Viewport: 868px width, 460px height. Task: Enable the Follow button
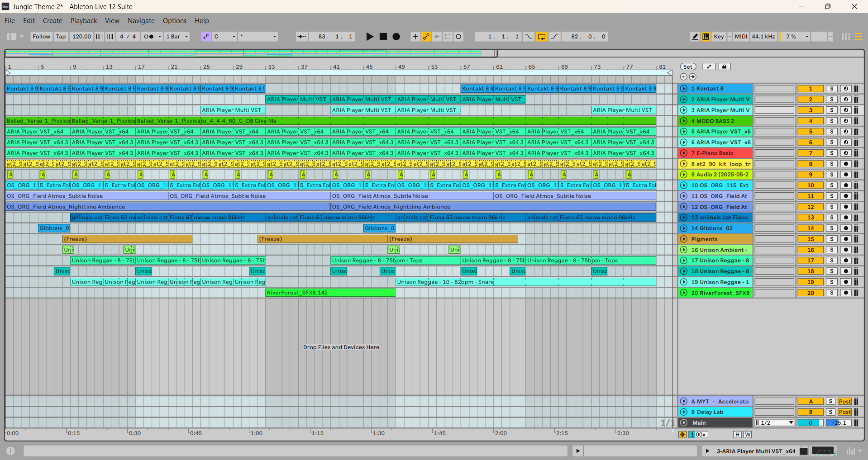pos(41,37)
